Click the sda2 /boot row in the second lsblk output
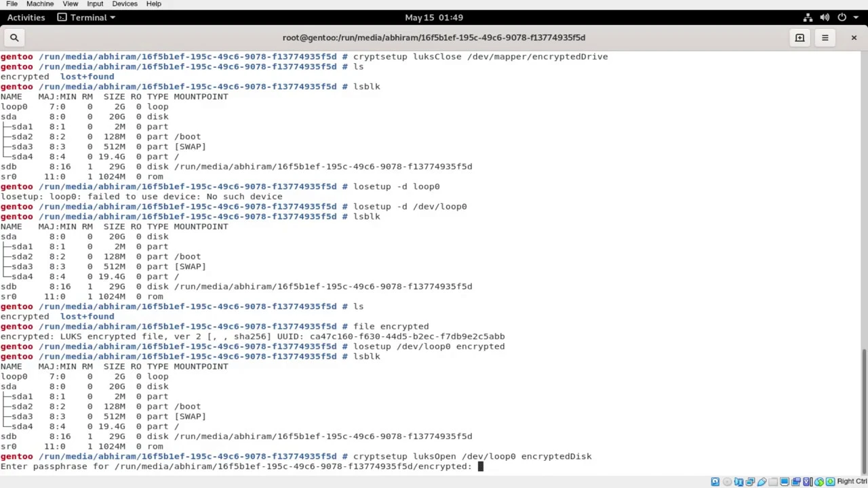Image resolution: width=868 pixels, height=488 pixels. pos(100,256)
